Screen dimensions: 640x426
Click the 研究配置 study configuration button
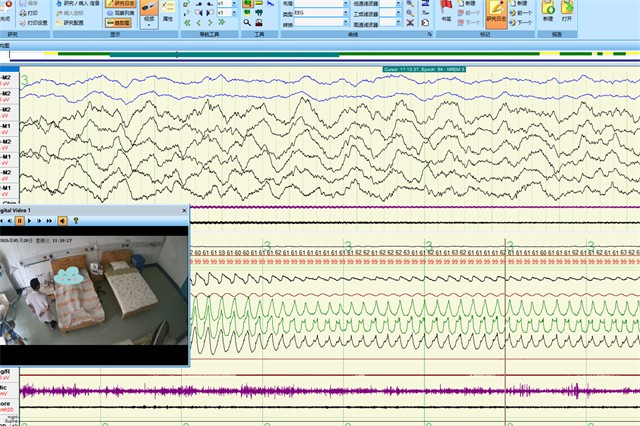pyautogui.click(x=70, y=23)
